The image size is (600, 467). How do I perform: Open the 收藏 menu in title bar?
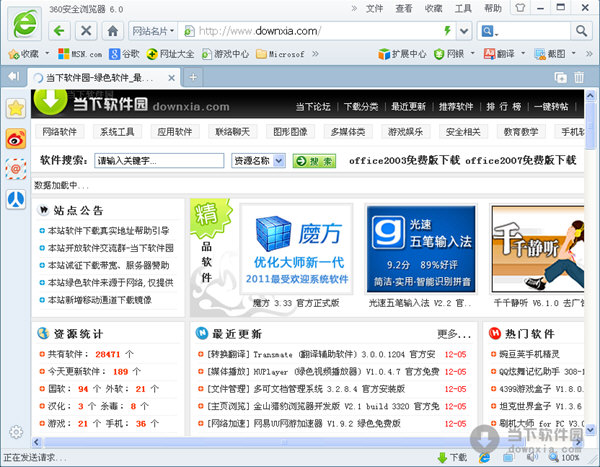[434, 8]
